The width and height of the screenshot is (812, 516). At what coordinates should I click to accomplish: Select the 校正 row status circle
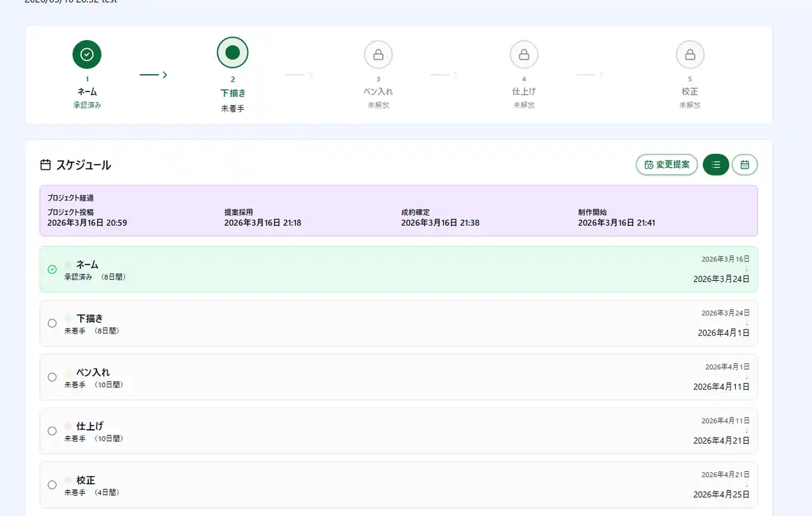(52, 485)
